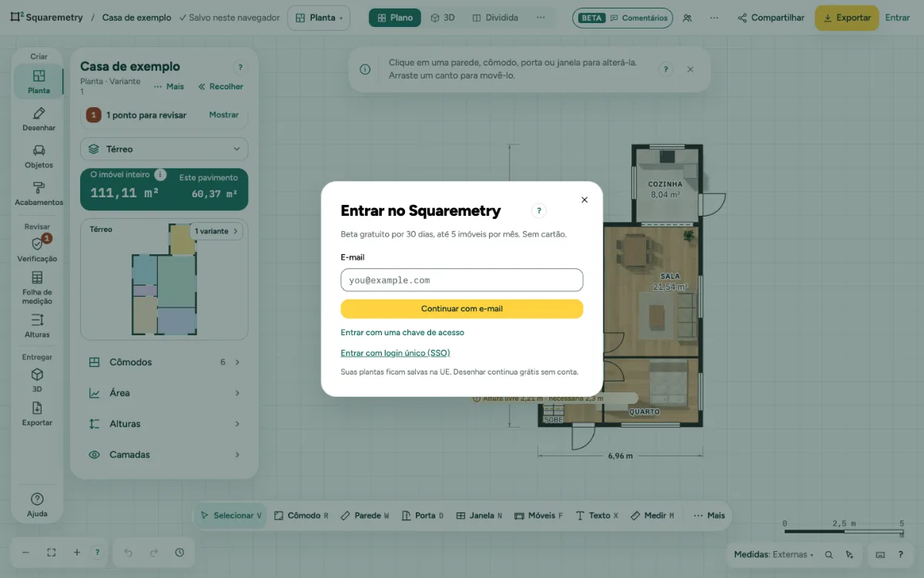Select the Objetos sidebar icon
This screenshot has width=924, height=578.
click(x=38, y=156)
